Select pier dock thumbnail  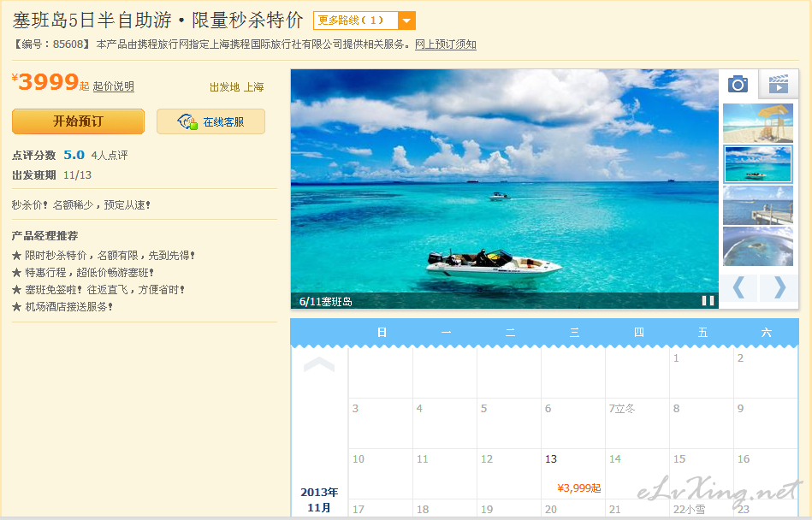pos(757,205)
